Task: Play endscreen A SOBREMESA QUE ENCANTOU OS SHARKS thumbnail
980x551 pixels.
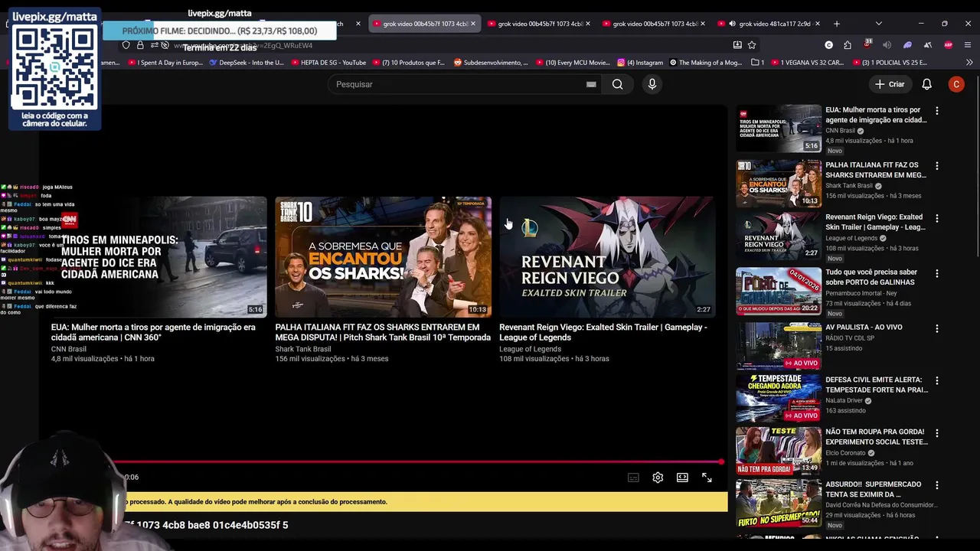Action: (383, 257)
